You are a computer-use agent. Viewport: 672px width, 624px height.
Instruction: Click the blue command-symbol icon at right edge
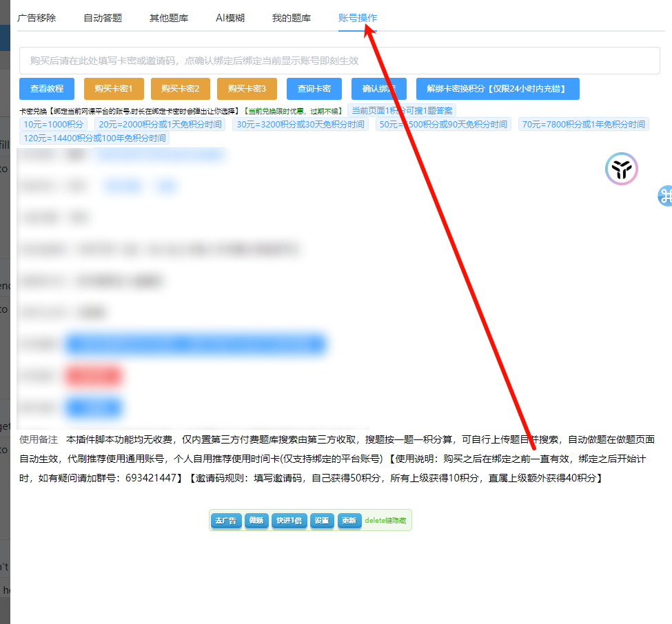[665, 196]
